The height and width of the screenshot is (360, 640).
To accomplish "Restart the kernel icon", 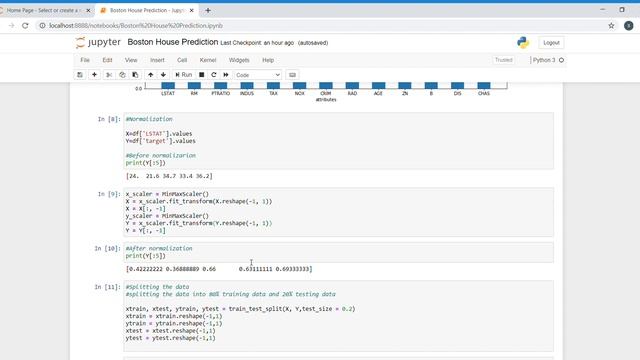I will 213,75.
